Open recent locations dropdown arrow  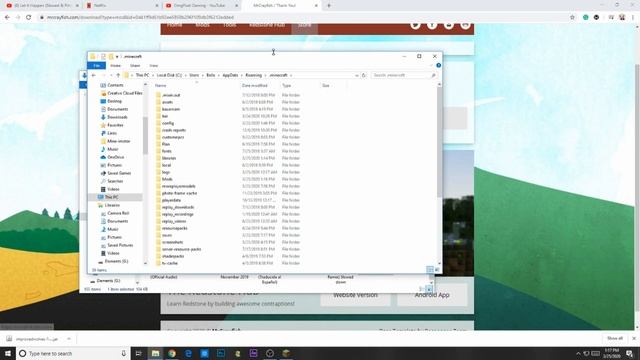[x=111, y=75]
